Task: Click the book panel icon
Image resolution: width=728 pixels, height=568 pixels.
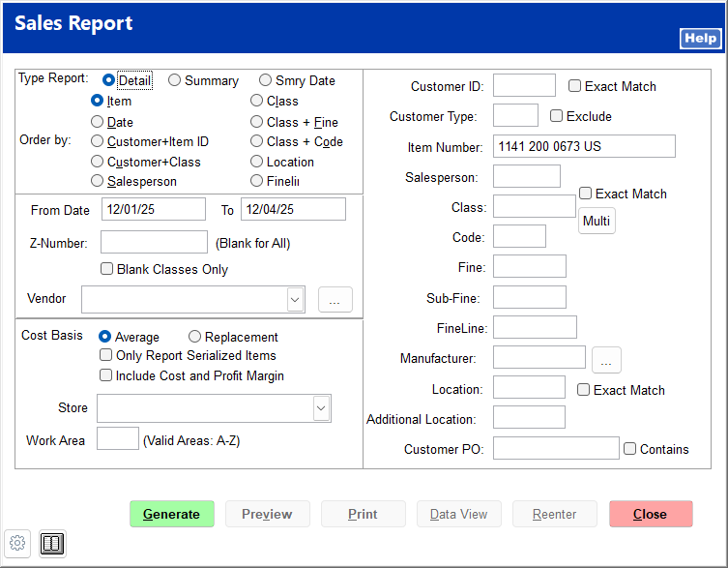Action: coord(52,544)
